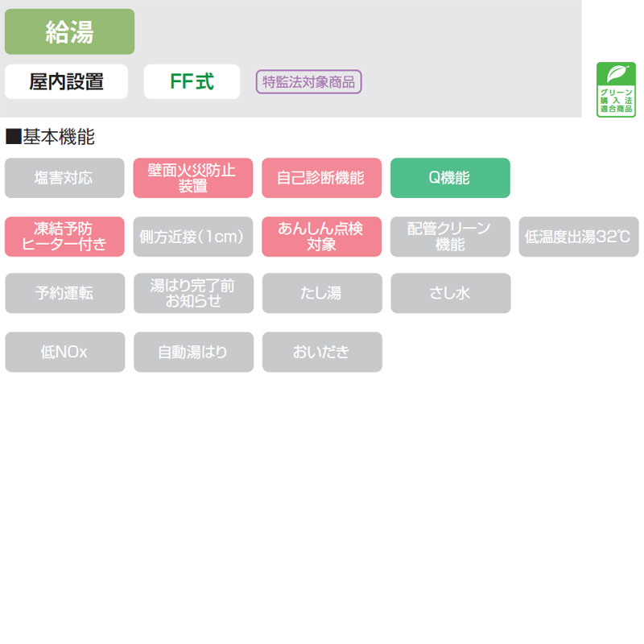Select the 自己診断機能 badge
The width and height of the screenshot is (644, 644).
pyautogui.click(x=321, y=178)
